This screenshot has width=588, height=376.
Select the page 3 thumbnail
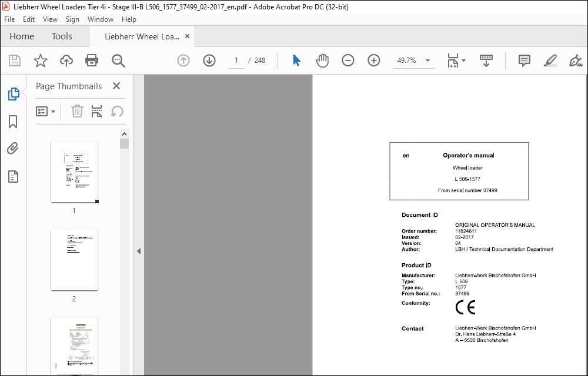pos(74,346)
